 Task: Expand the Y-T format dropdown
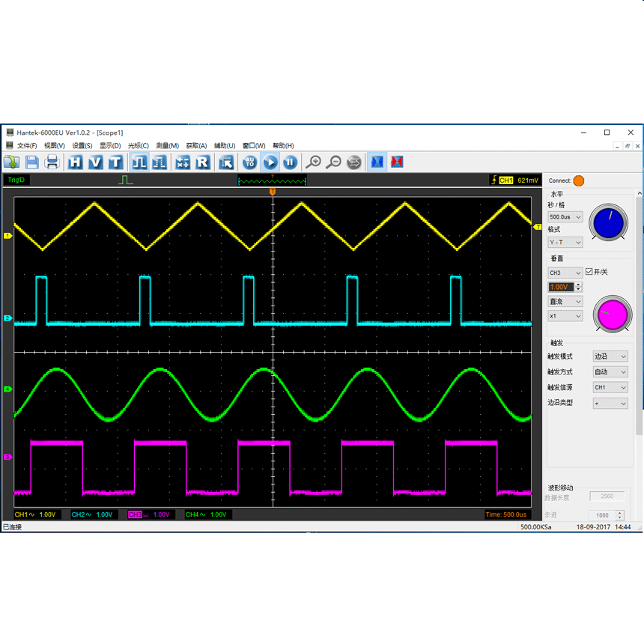(565, 243)
